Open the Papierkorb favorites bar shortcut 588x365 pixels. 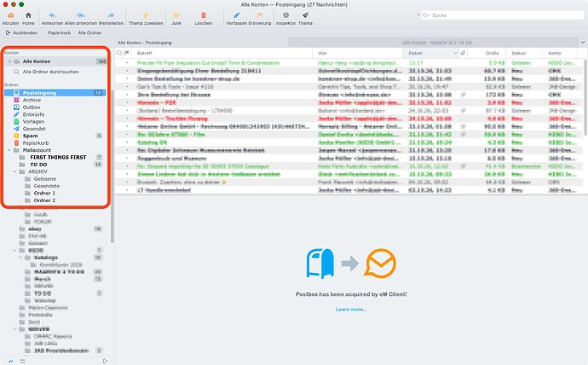[x=60, y=32]
